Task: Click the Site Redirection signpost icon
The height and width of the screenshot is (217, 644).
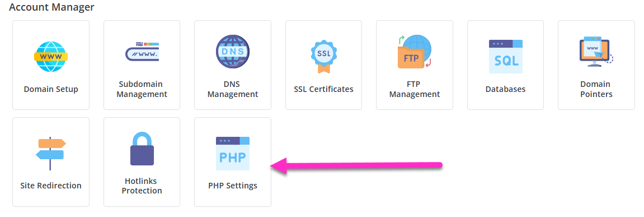Action: [x=51, y=153]
